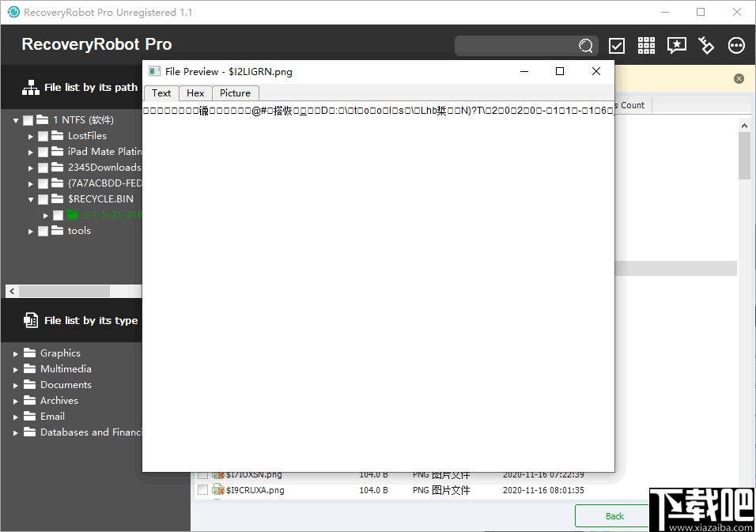Click the 2020-11-16 08:01:35 date cell
The image size is (756, 532).
click(543, 490)
